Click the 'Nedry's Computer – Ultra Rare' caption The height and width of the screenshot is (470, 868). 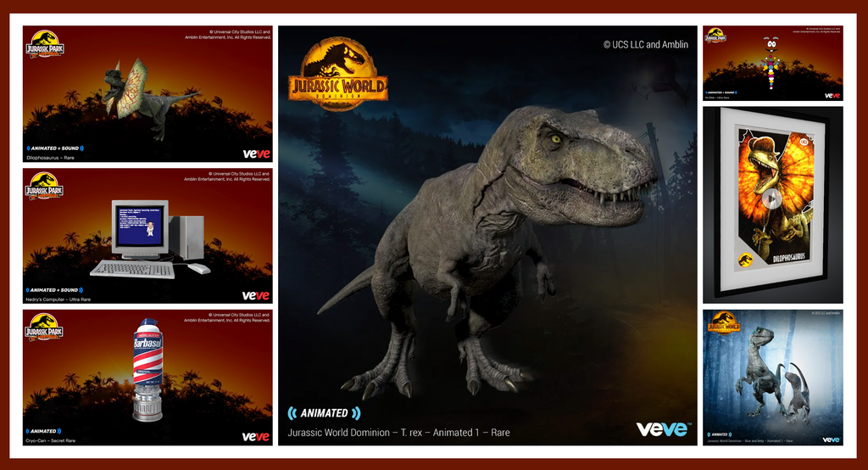pos(58,299)
